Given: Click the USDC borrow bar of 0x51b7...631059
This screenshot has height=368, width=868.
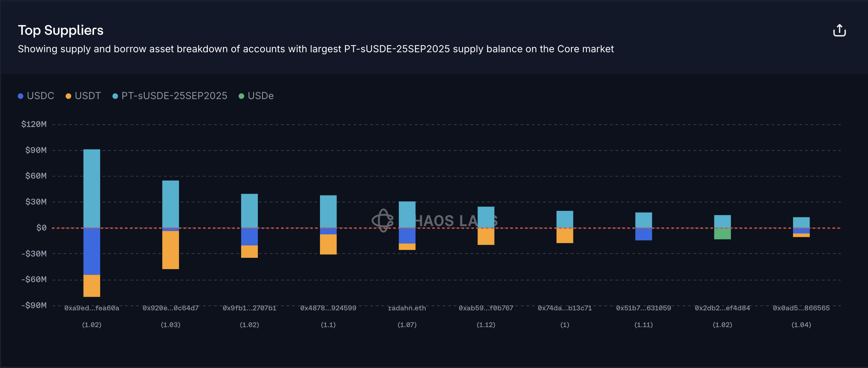Looking at the screenshot, I should [644, 234].
